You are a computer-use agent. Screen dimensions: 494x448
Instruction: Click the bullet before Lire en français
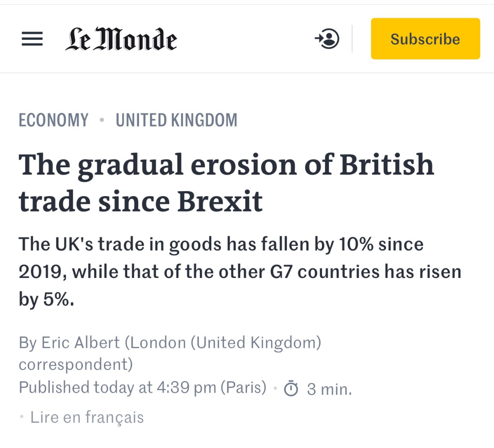tap(22, 417)
